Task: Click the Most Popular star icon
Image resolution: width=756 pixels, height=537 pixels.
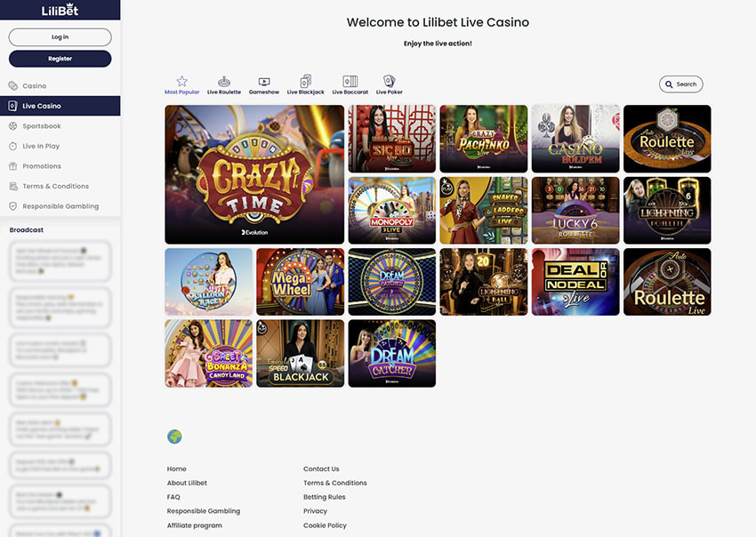Action: (182, 81)
